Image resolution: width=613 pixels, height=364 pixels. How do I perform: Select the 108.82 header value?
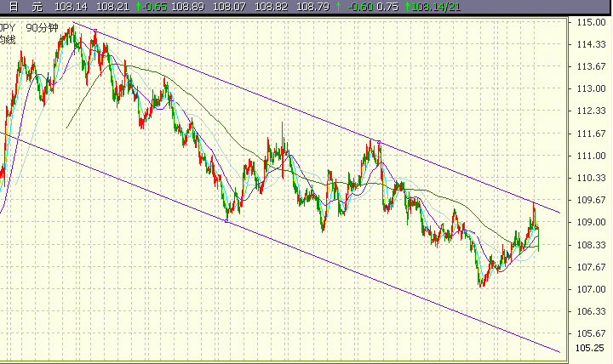click(271, 7)
